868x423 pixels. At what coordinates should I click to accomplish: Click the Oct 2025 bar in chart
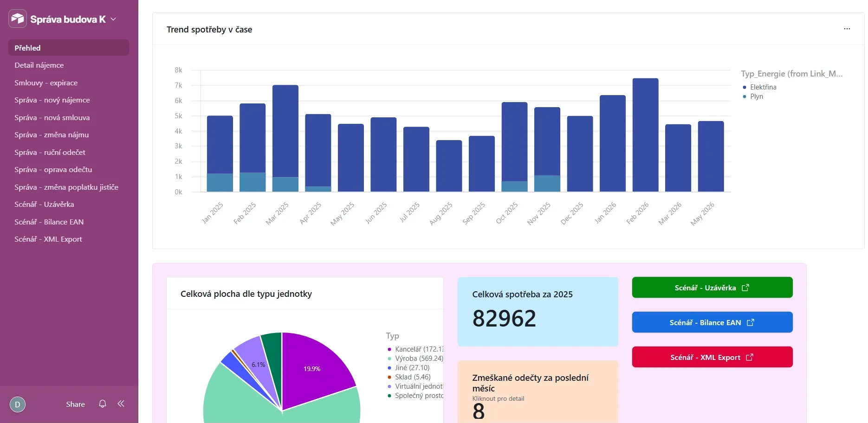tap(514, 147)
